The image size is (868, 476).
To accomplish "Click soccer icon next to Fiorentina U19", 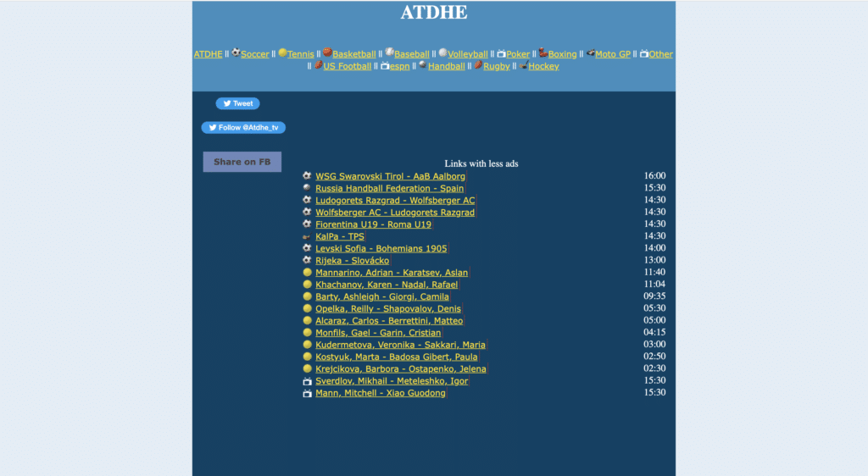I will pyautogui.click(x=307, y=224).
